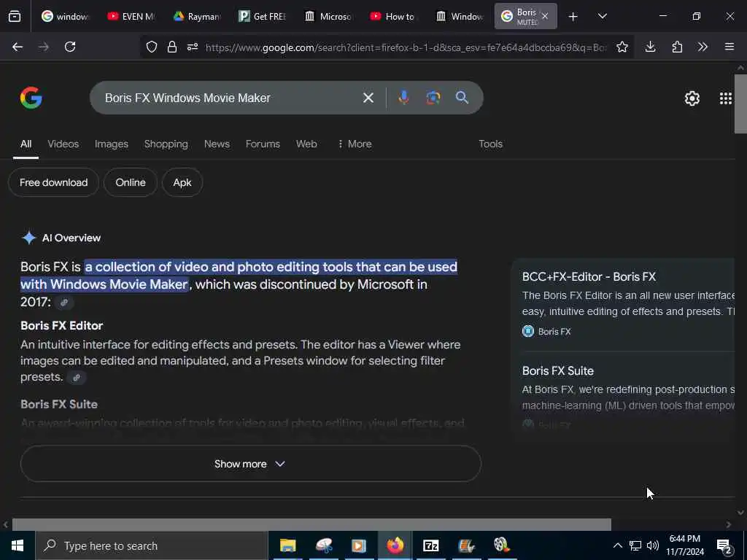Click the horizontal page scrollbar thumb

[x=311, y=524]
